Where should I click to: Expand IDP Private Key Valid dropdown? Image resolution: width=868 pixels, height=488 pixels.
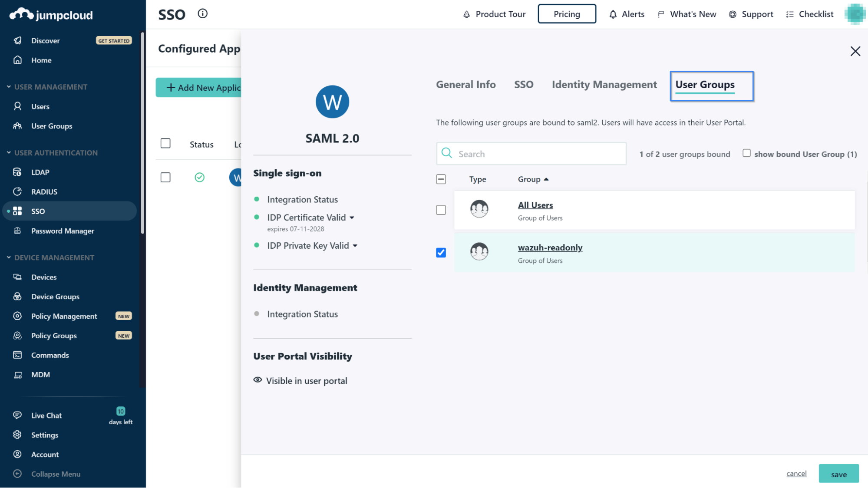click(x=355, y=246)
